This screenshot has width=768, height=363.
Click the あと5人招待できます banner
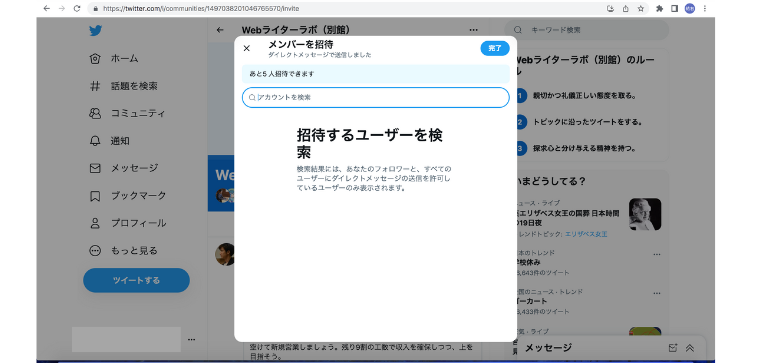click(376, 74)
